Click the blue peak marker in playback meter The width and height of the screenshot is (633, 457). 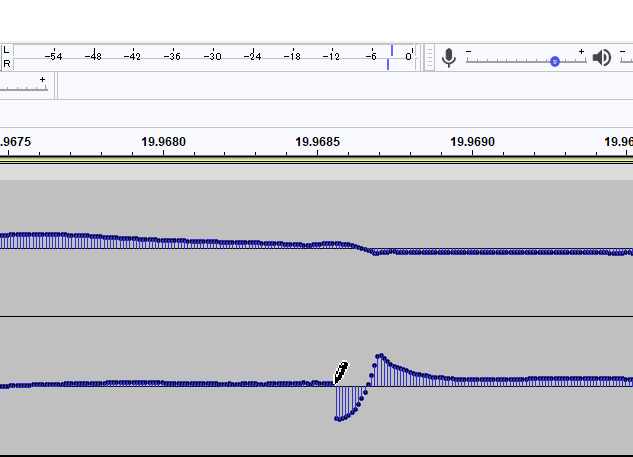point(391,51)
